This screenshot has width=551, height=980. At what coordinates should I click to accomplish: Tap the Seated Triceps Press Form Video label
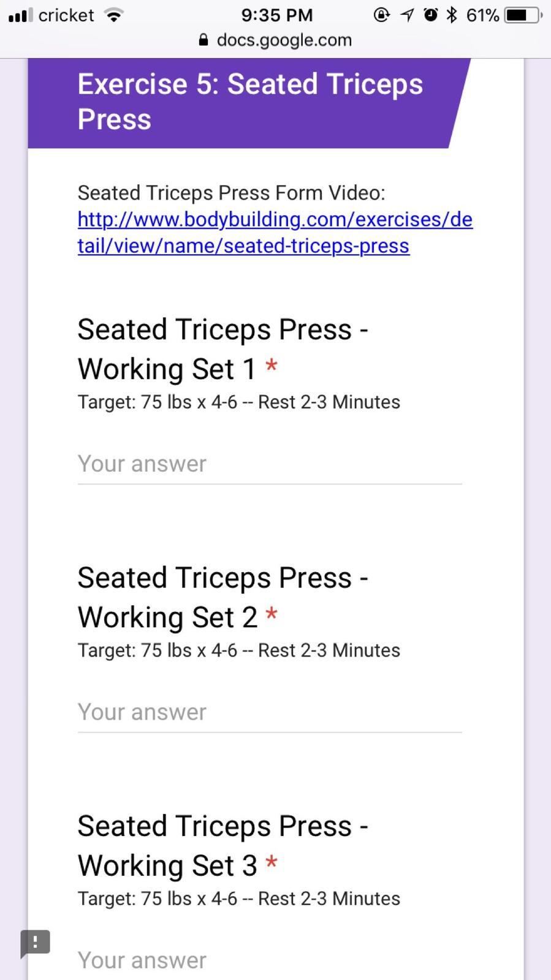tap(231, 193)
